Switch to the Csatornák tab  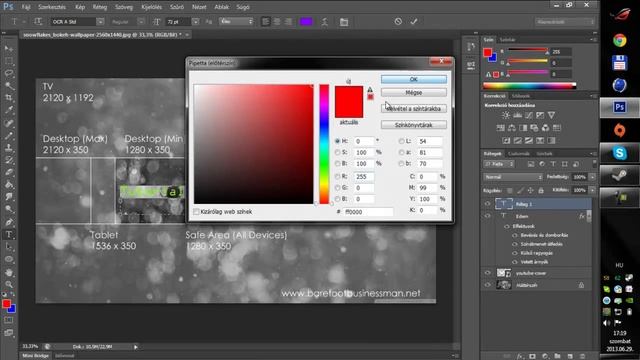pos(518,153)
